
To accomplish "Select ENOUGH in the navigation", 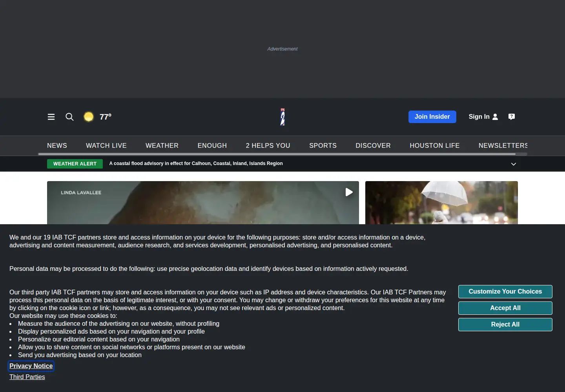I will [x=212, y=145].
